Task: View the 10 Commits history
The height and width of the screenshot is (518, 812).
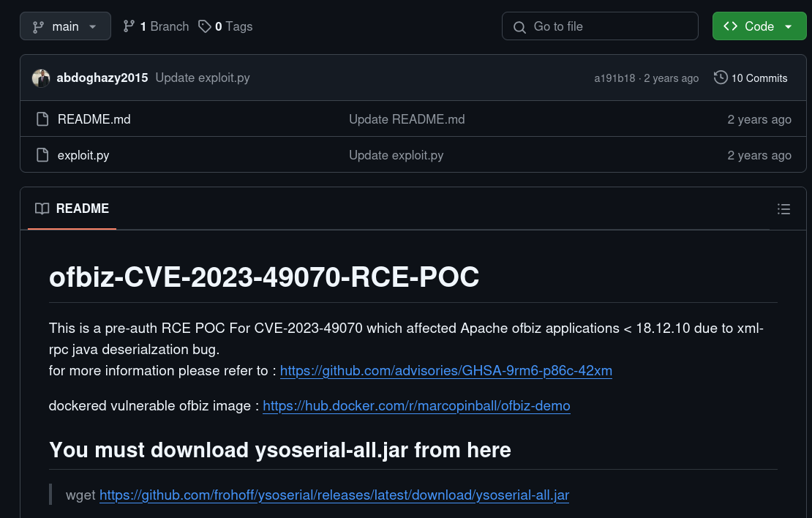Action: click(751, 78)
